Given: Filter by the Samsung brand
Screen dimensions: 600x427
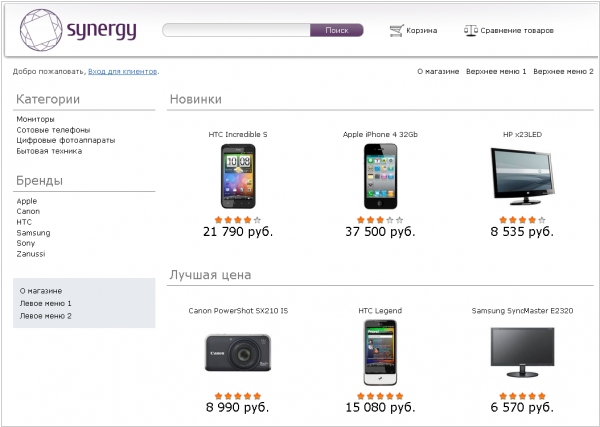Looking at the screenshot, I should click(x=33, y=233).
